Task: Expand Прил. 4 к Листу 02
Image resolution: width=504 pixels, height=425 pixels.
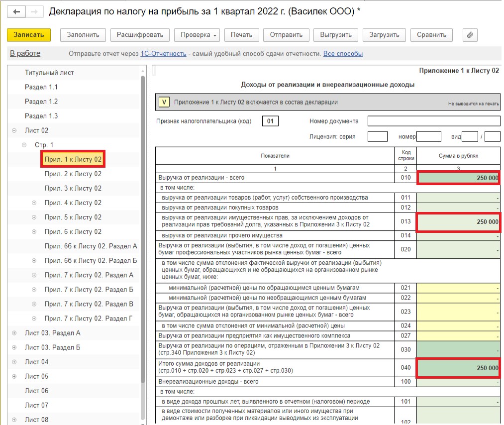Action: (x=34, y=203)
